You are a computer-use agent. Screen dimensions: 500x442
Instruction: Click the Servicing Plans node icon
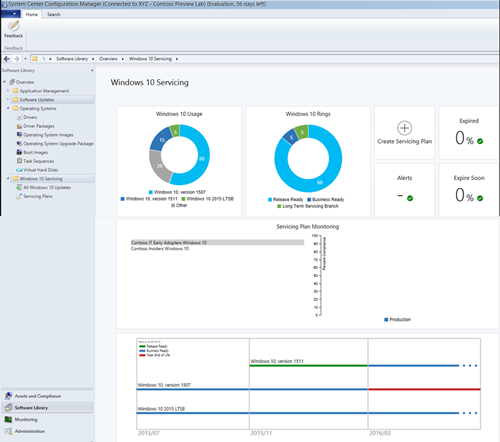click(x=19, y=196)
